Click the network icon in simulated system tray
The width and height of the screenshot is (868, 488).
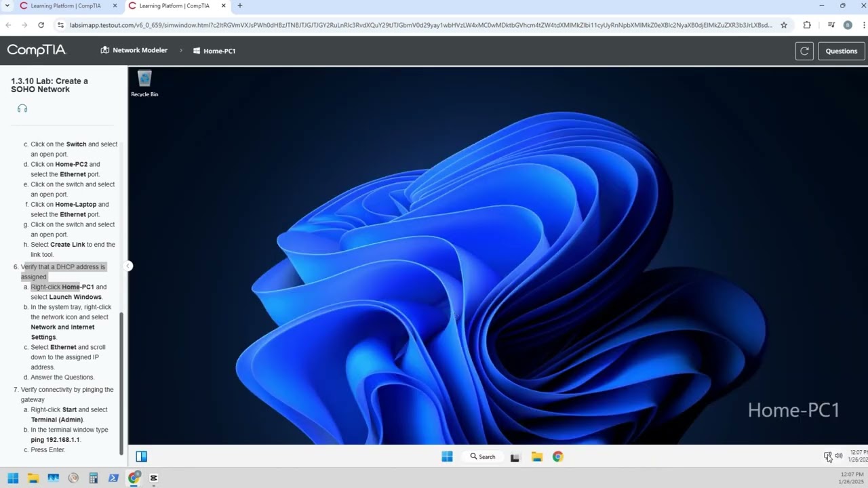[827, 456]
